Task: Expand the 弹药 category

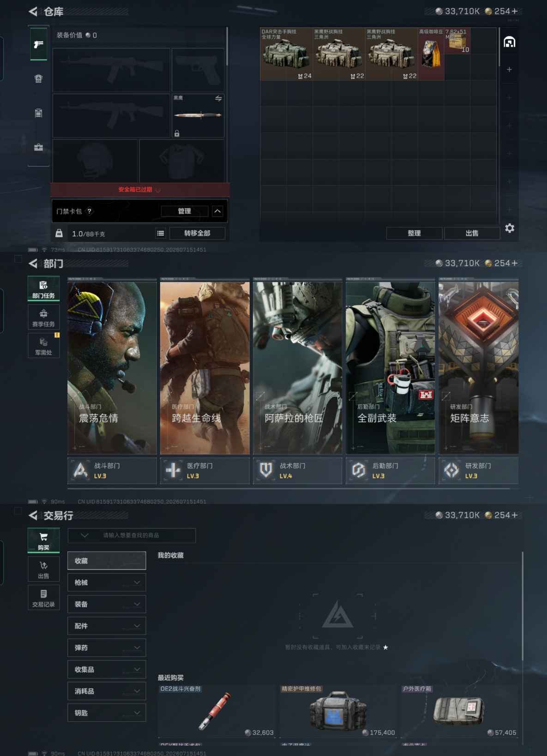Action: pos(107,648)
